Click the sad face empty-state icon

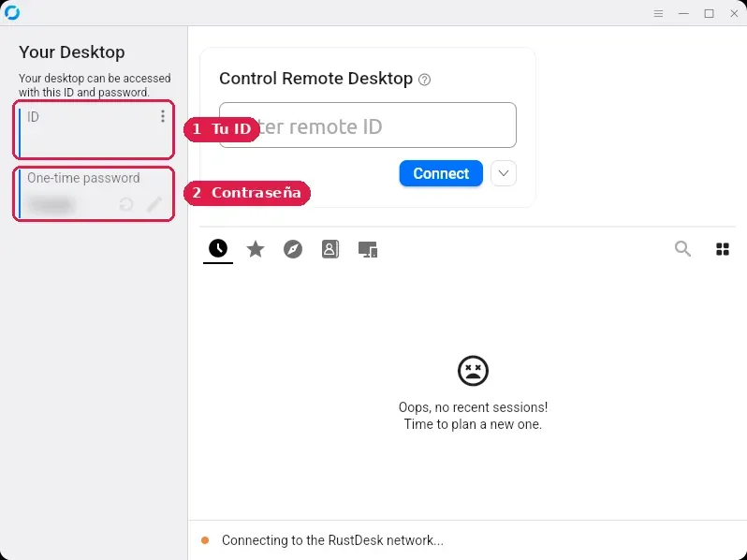point(473,370)
